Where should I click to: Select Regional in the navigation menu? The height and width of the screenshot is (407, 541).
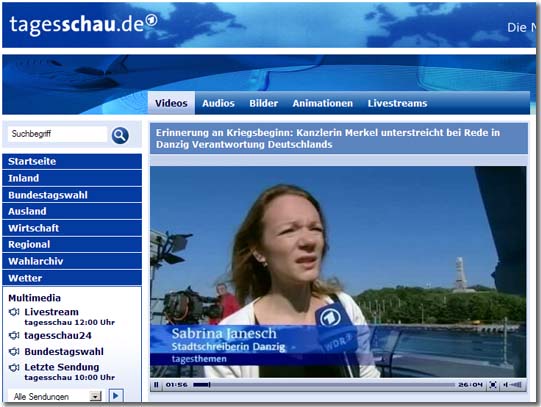(72, 245)
